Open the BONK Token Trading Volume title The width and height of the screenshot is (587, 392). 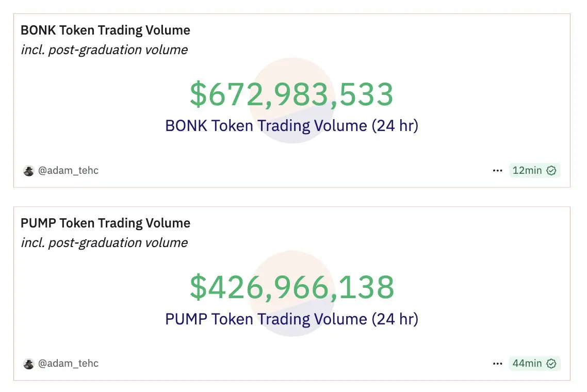click(x=105, y=30)
